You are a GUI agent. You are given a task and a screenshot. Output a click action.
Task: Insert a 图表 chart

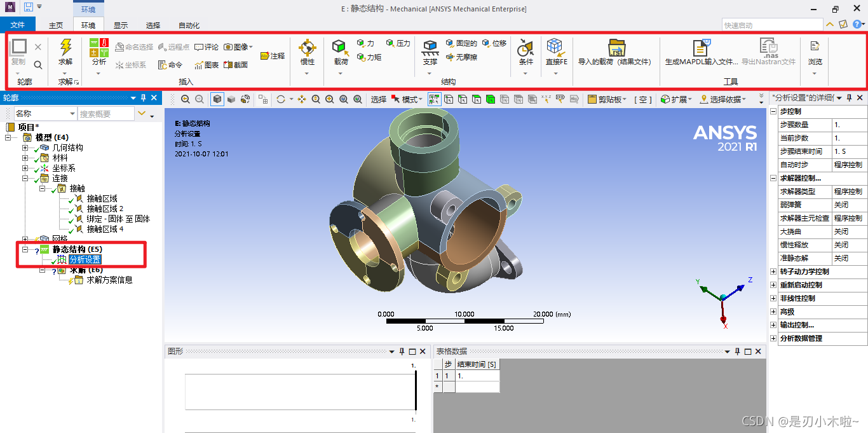click(207, 65)
